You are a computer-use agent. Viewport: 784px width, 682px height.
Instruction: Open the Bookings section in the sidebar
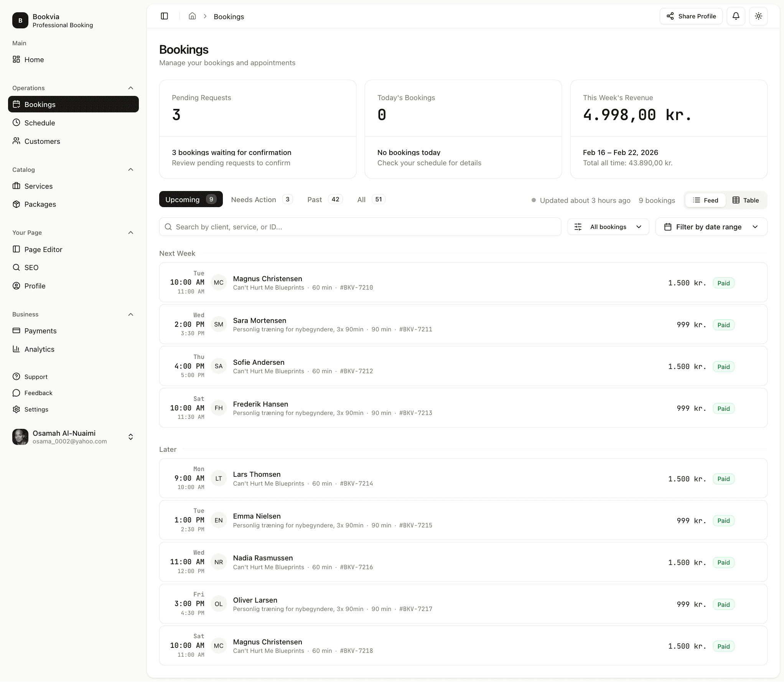[40, 104]
